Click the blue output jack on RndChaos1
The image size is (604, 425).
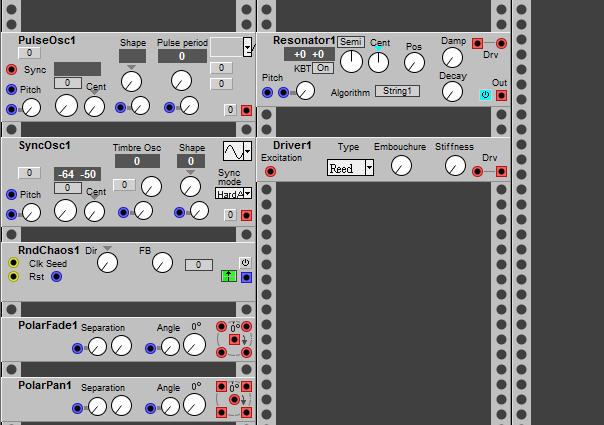pyautogui.click(x=246, y=277)
